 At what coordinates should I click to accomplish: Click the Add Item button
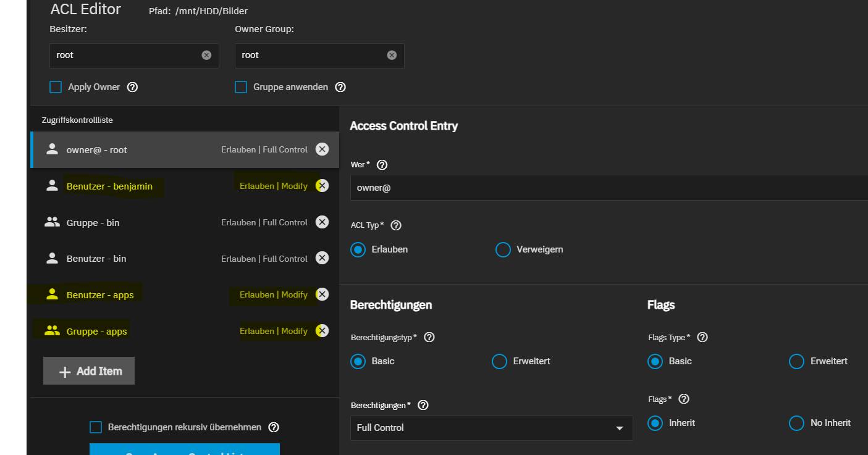[89, 371]
